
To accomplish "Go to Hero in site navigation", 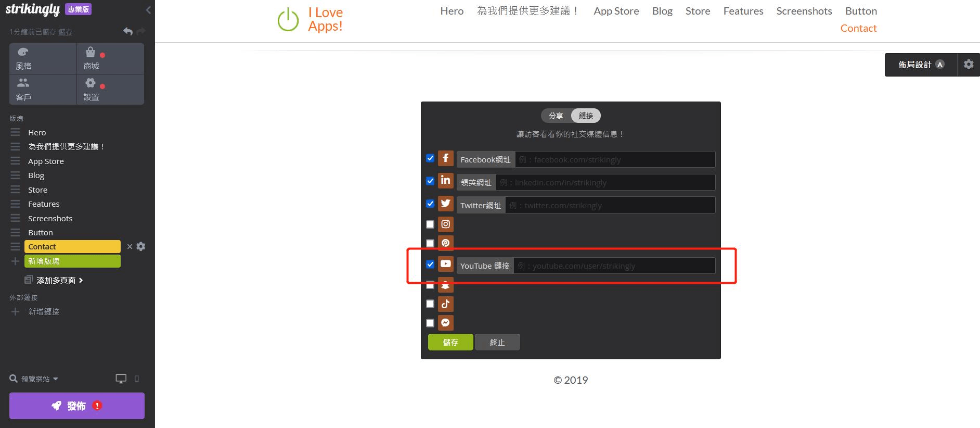I will 452,11.
